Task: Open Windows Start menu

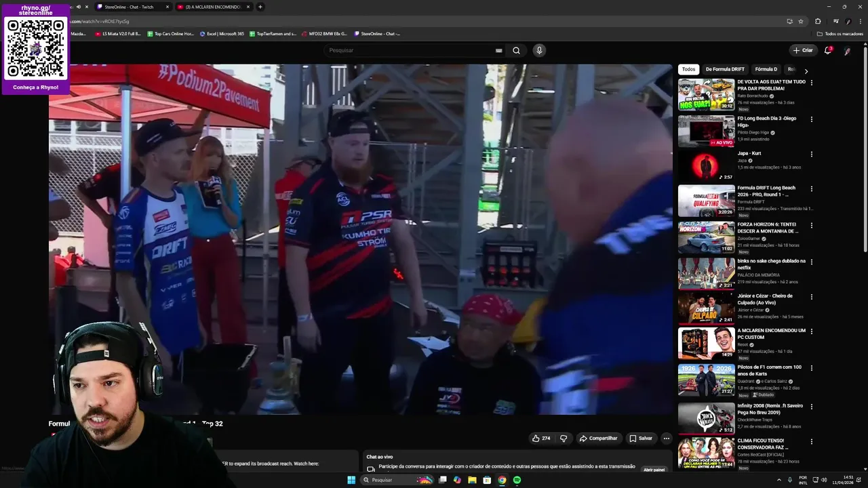Action: pos(351,480)
